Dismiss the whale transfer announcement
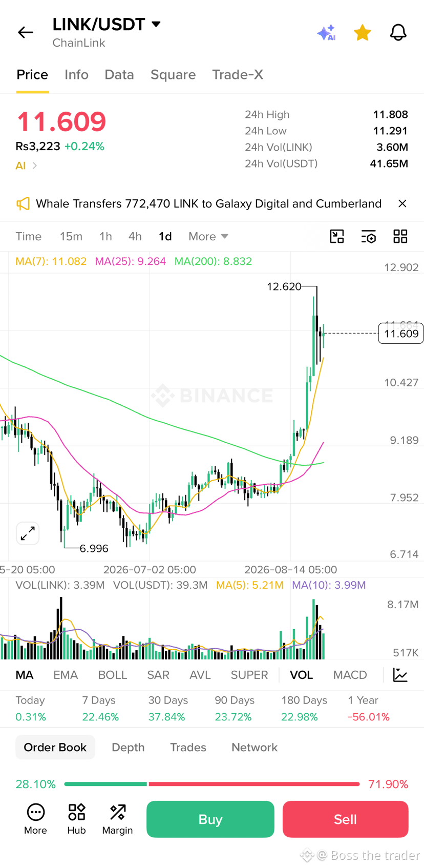The image size is (424, 868). click(402, 203)
